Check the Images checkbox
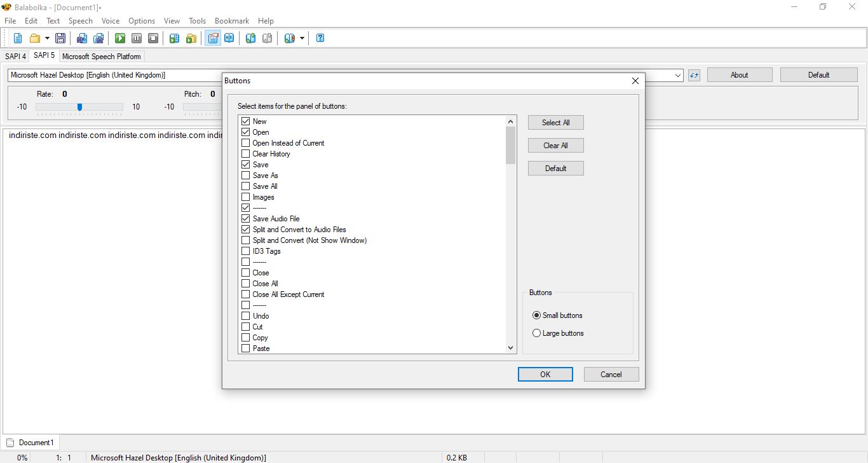Screen dimensions: 868x463 coord(246,197)
